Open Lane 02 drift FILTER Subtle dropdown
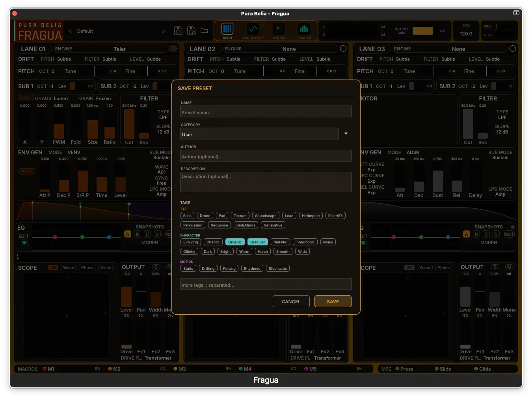This screenshot has width=532, height=399. coord(279,59)
